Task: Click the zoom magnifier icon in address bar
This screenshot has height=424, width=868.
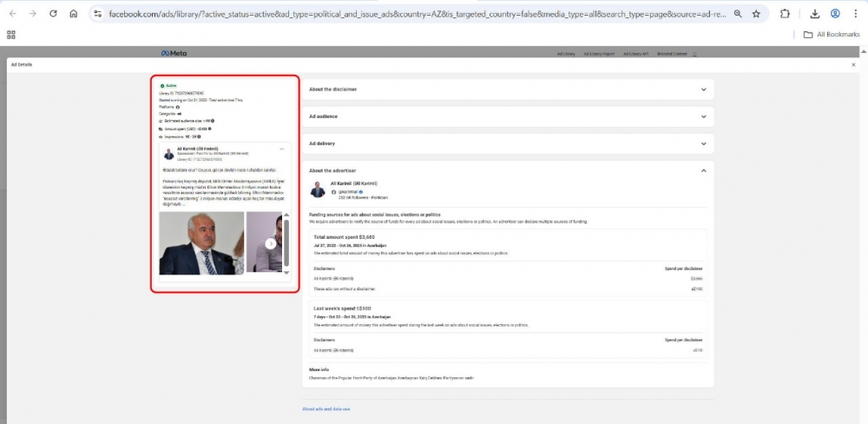Action: click(738, 14)
